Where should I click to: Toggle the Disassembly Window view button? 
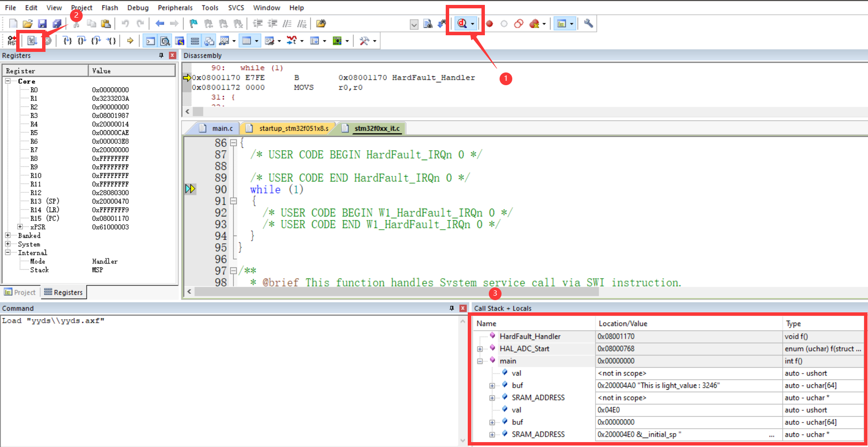[165, 41]
